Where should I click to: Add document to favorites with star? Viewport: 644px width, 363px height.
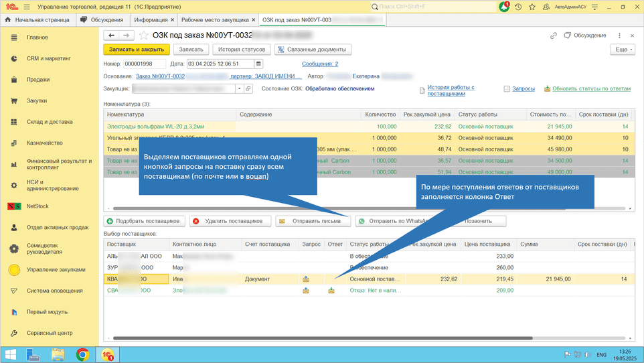point(143,35)
